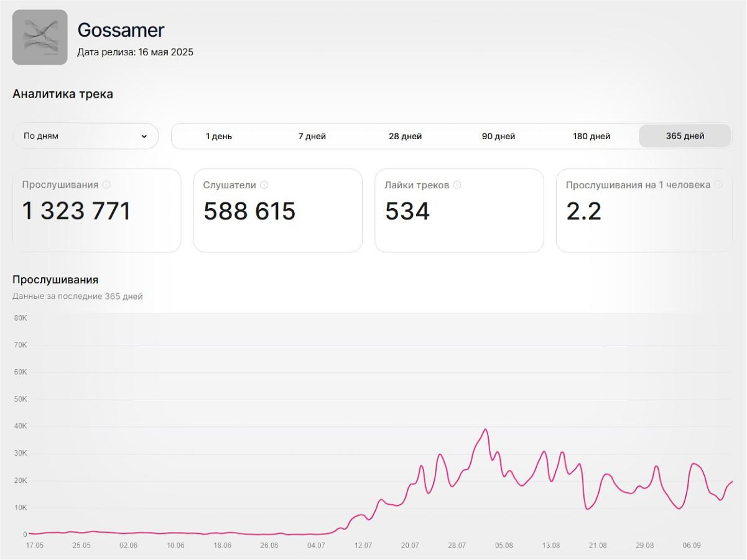Click the active 365 дней tab
The height and width of the screenshot is (560, 747).
685,136
